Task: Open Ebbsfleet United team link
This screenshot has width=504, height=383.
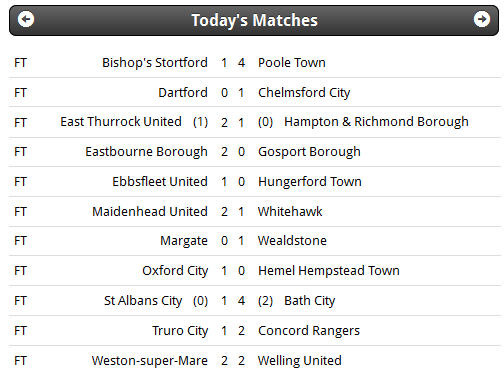Action: point(160,182)
